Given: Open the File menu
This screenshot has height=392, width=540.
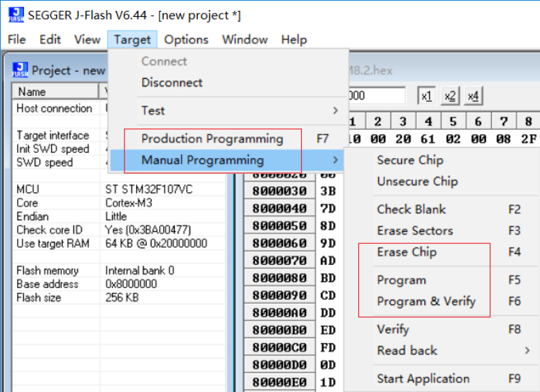Looking at the screenshot, I should 16,39.
